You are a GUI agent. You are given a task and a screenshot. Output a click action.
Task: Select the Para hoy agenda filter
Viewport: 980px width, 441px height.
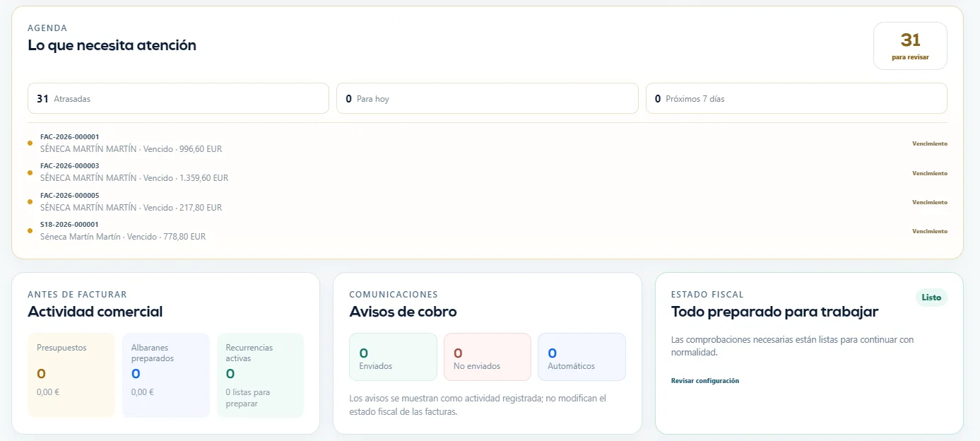[x=488, y=99]
